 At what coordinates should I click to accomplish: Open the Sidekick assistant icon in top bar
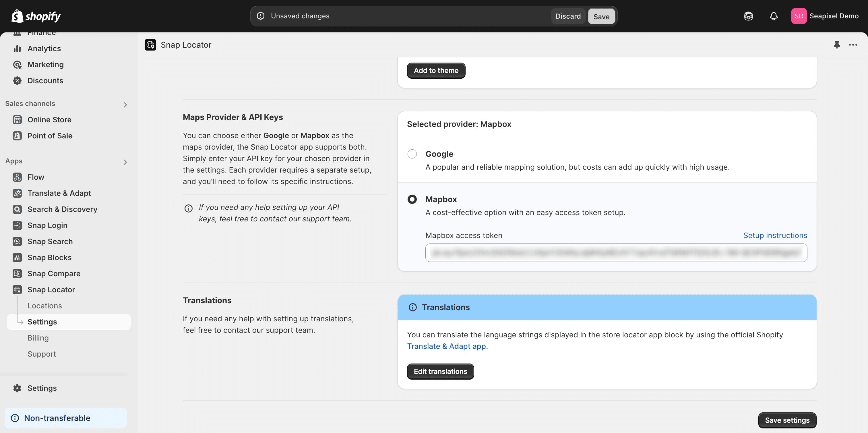click(748, 16)
